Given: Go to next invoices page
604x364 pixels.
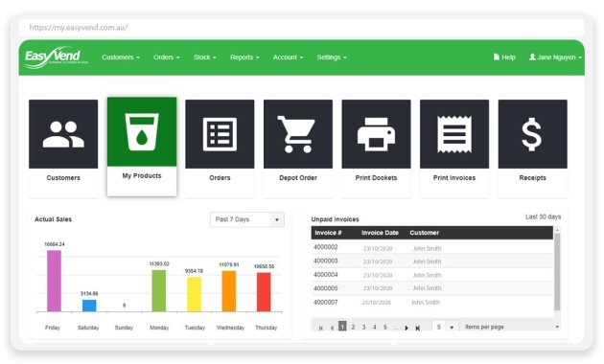Looking at the screenshot, I should pos(407,328).
